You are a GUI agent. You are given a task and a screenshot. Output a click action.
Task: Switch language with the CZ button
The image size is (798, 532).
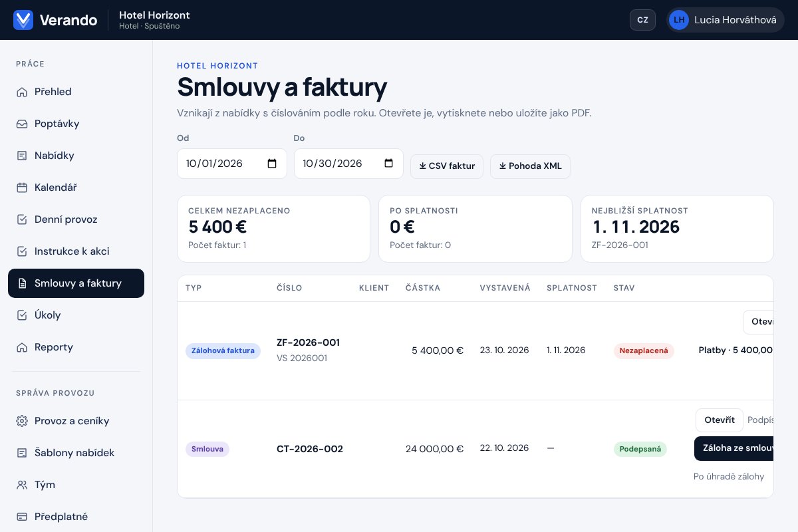point(642,20)
